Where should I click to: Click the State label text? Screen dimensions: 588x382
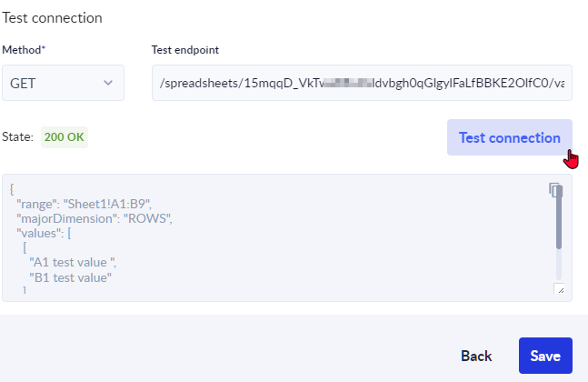(18, 137)
